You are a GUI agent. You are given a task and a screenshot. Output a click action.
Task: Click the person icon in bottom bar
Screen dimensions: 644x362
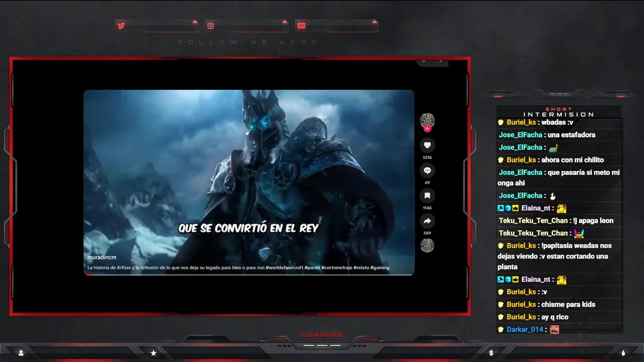pyautogui.click(x=21, y=353)
